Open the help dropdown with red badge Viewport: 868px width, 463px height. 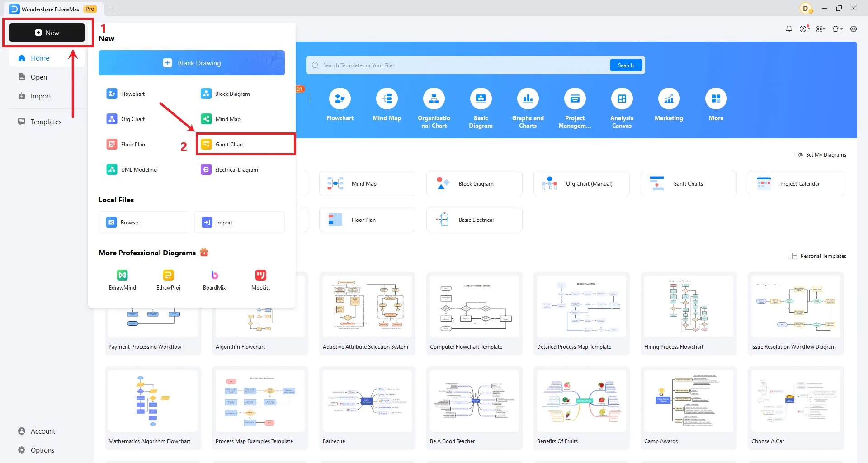click(x=804, y=28)
